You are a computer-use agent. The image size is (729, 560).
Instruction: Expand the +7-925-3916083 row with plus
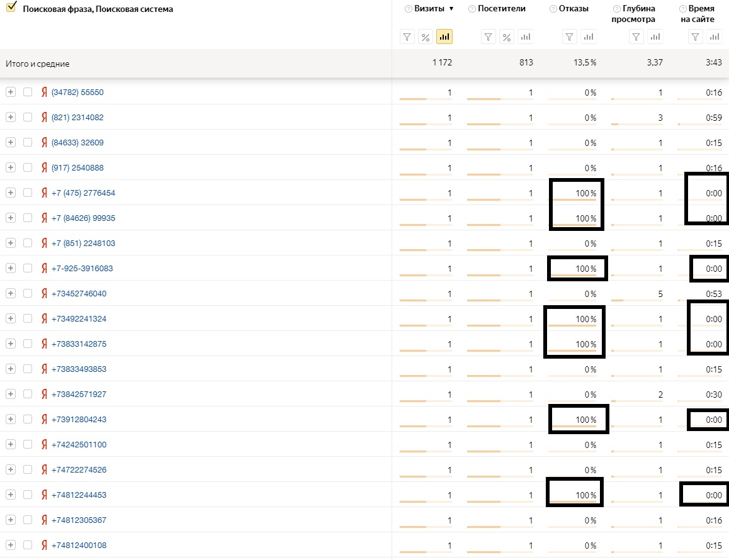[11, 268]
